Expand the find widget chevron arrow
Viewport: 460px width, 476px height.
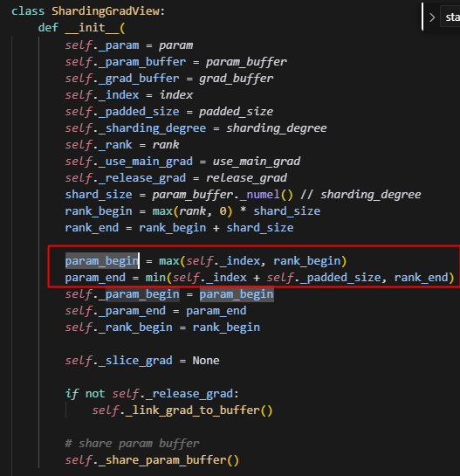point(432,17)
